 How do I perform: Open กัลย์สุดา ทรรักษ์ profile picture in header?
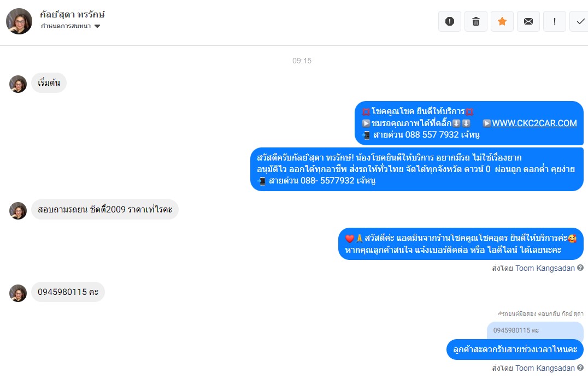[19, 21]
